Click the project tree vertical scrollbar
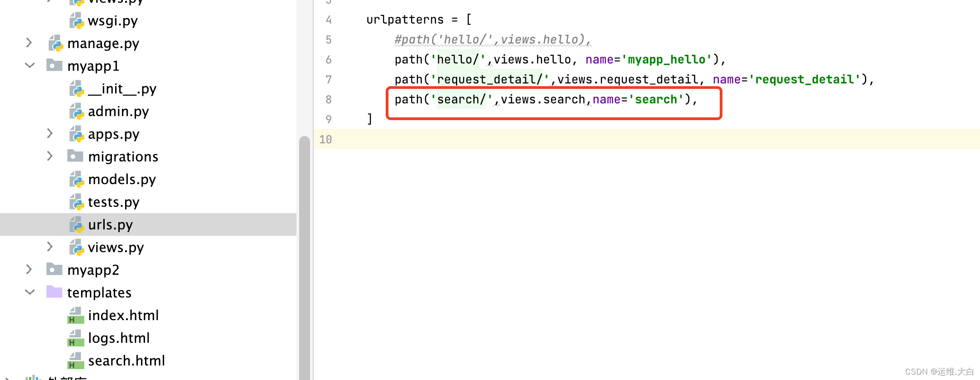Viewport: 980px width, 380px height. (x=305, y=258)
